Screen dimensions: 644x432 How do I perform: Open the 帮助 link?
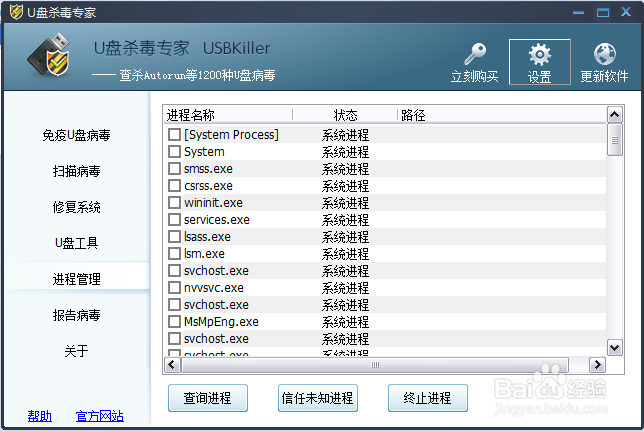click(x=39, y=416)
